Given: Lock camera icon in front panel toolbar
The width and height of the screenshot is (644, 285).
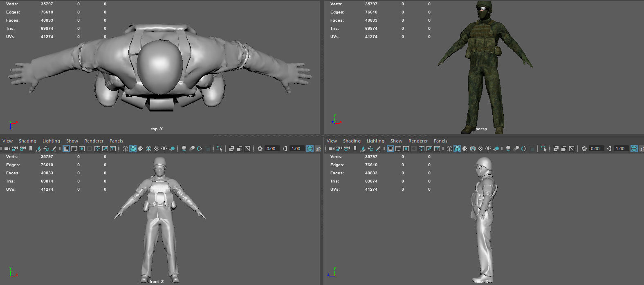Looking at the screenshot, I should point(15,149).
